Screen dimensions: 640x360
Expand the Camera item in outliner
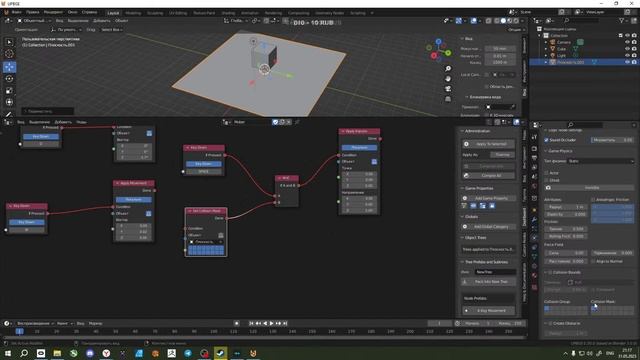546,42
